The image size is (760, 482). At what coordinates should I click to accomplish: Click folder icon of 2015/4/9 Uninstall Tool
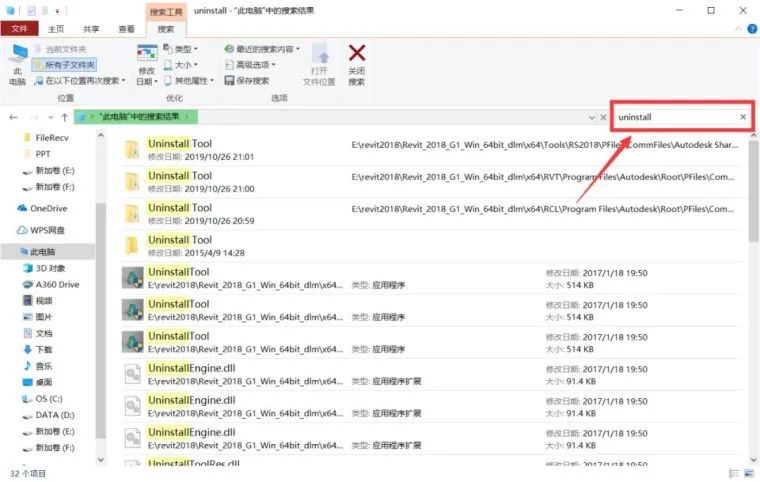pyautogui.click(x=132, y=245)
